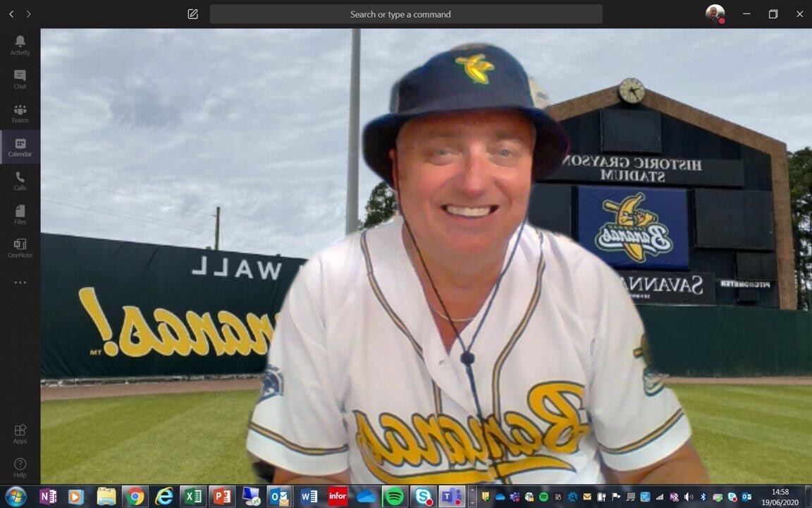Click the video feed of the participant
Viewport: 812px width, 508px height.
(426, 256)
